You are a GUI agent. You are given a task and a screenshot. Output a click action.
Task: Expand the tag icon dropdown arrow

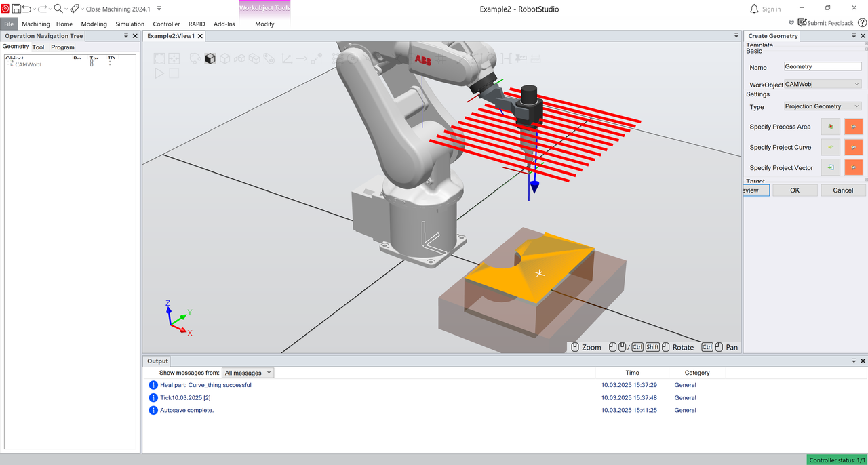(x=81, y=9)
